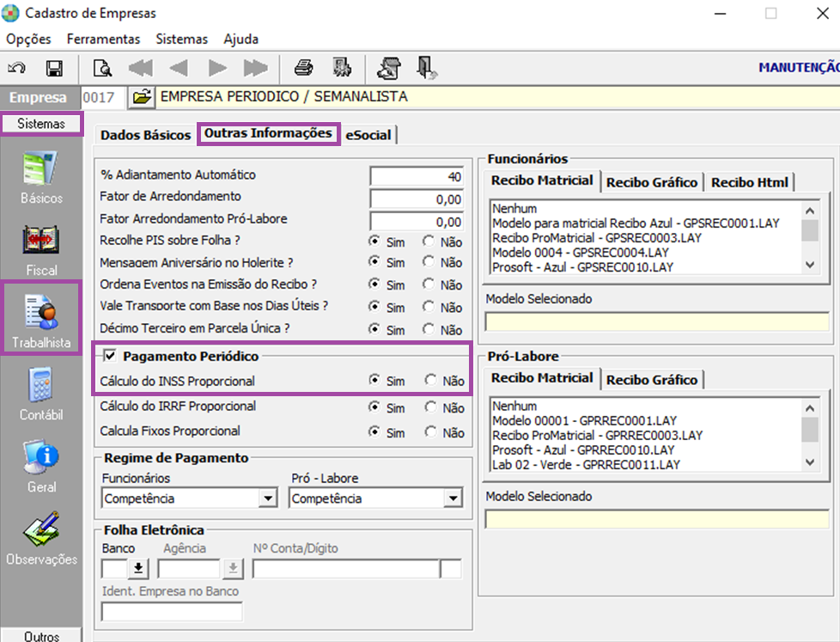
Task: Expand the Pró-Labore regime Competência dropdown
Action: 453,498
